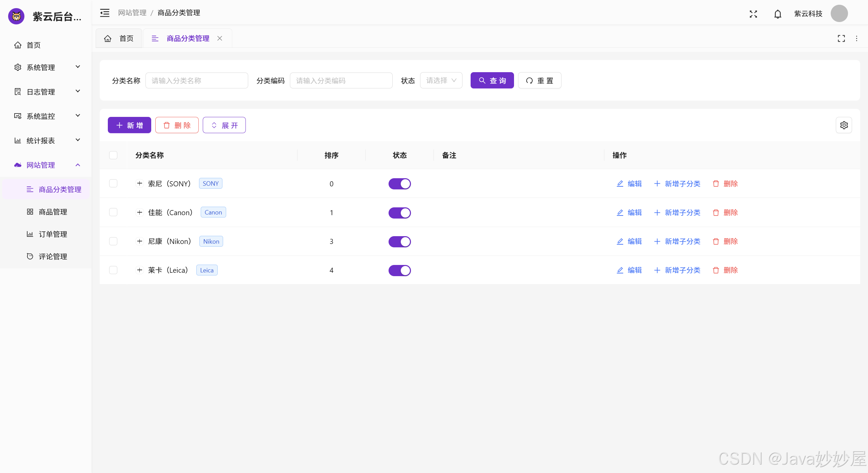Open table column settings gear
This screenshot has height=473, width=868.
coord(844,125)
